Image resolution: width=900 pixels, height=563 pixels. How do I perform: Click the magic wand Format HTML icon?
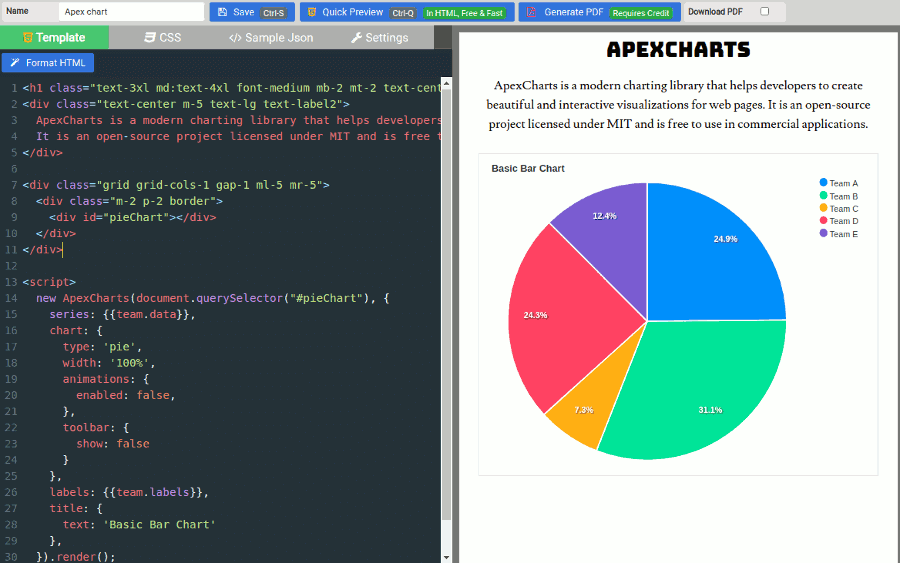click(15, 63)
